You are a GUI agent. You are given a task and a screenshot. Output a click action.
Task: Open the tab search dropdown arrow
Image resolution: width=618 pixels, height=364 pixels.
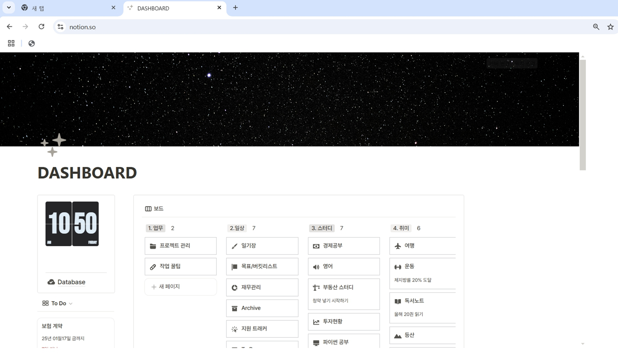click(9, 7)
